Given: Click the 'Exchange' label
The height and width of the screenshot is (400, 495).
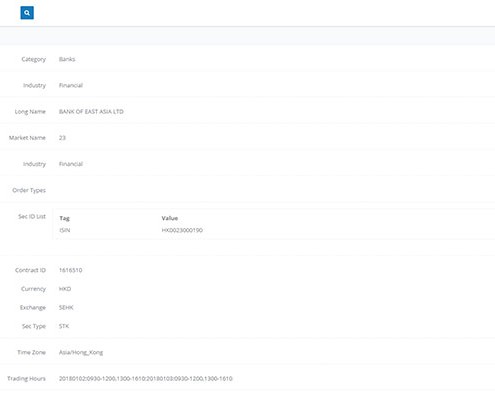Looking at the screenshot, I should click(x=33, y=308).
